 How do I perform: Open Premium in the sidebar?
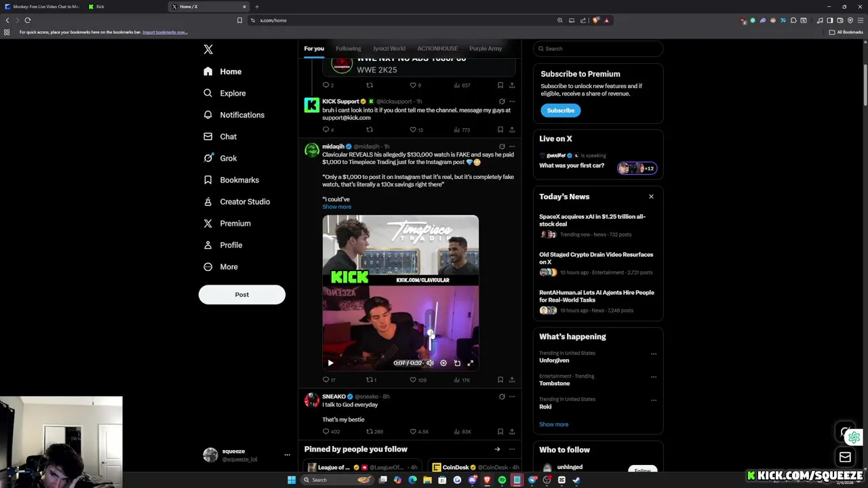point(227,223)
